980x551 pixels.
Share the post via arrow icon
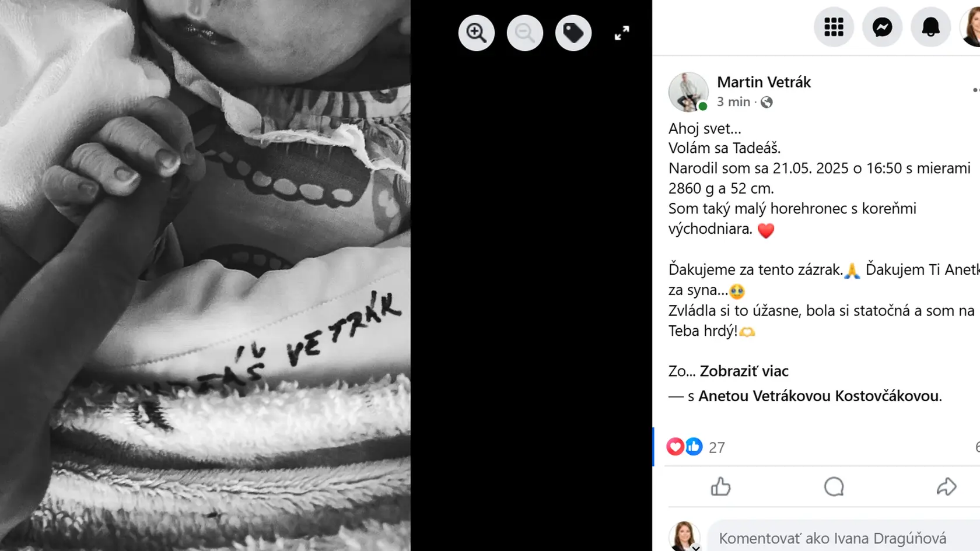click(x=946, y=486)
